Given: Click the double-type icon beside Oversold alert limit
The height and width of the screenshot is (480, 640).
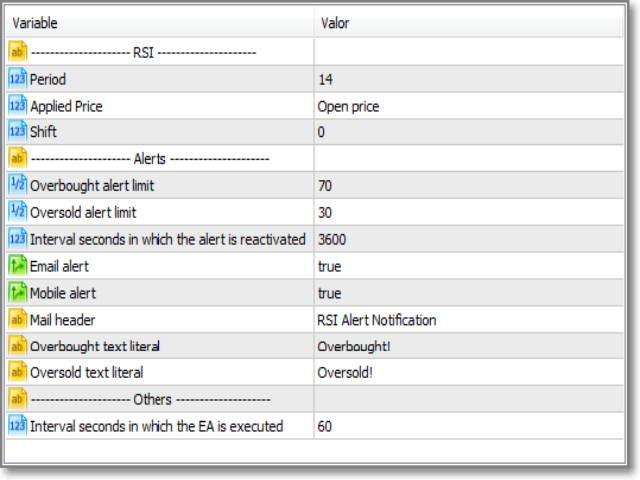Looking at the screenshot, I should coord(17,212).
